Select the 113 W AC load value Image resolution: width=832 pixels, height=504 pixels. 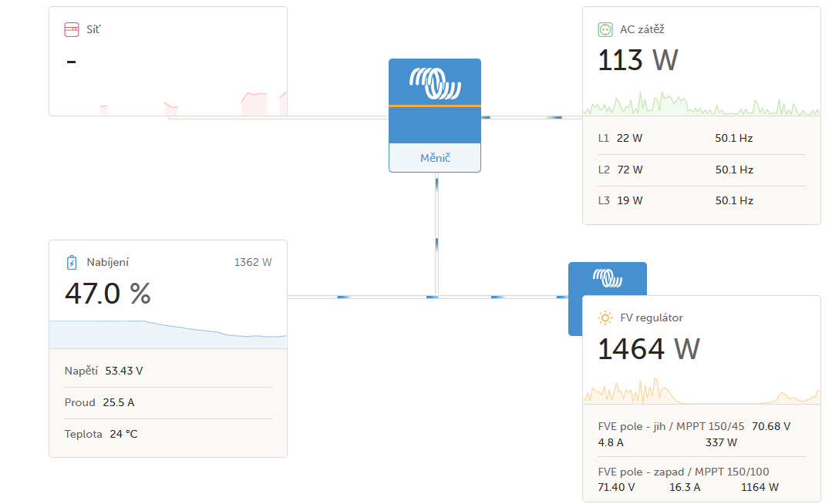[638, 60]
